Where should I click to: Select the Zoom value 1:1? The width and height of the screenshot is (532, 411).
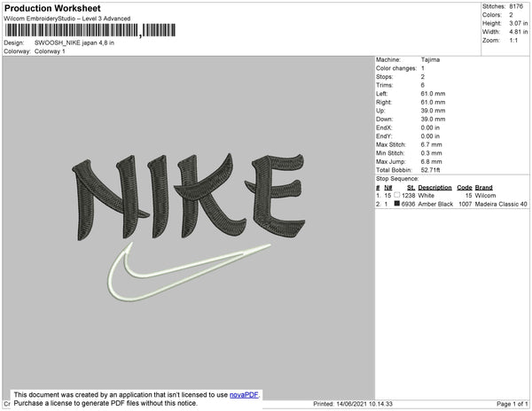point(513,41)
